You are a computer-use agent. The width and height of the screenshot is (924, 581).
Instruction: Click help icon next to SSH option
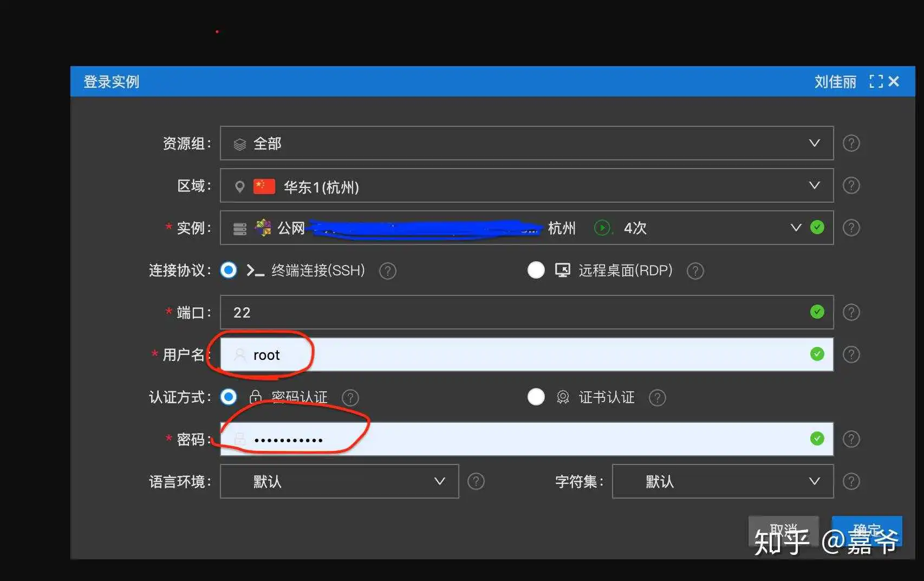387,270
